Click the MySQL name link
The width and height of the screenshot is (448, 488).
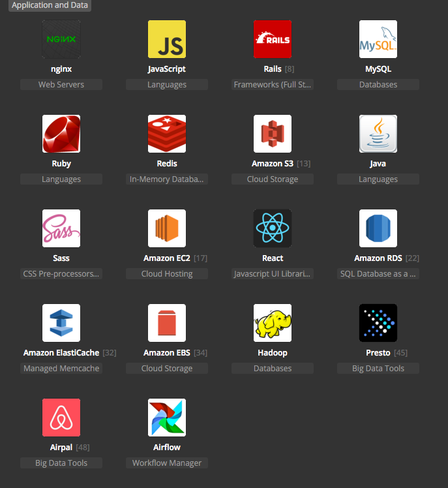378,69
